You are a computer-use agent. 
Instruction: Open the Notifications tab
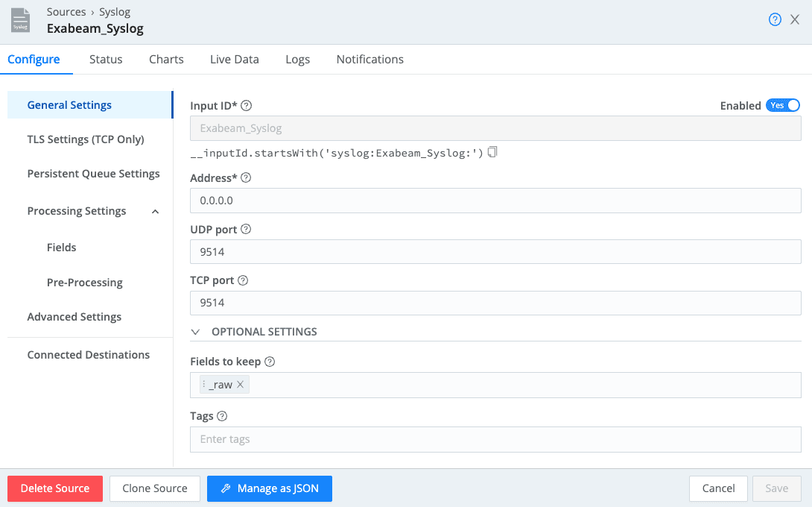coord(369,59)
